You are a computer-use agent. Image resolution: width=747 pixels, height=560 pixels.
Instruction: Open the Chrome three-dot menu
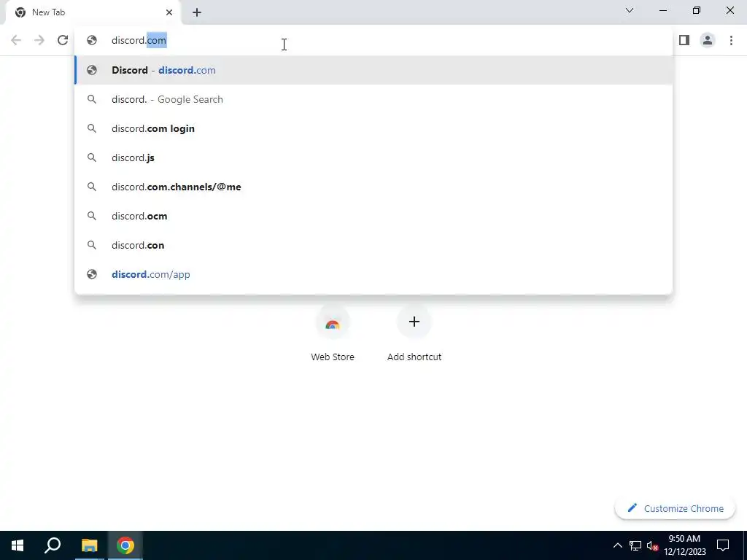click(x=731, y=41)
